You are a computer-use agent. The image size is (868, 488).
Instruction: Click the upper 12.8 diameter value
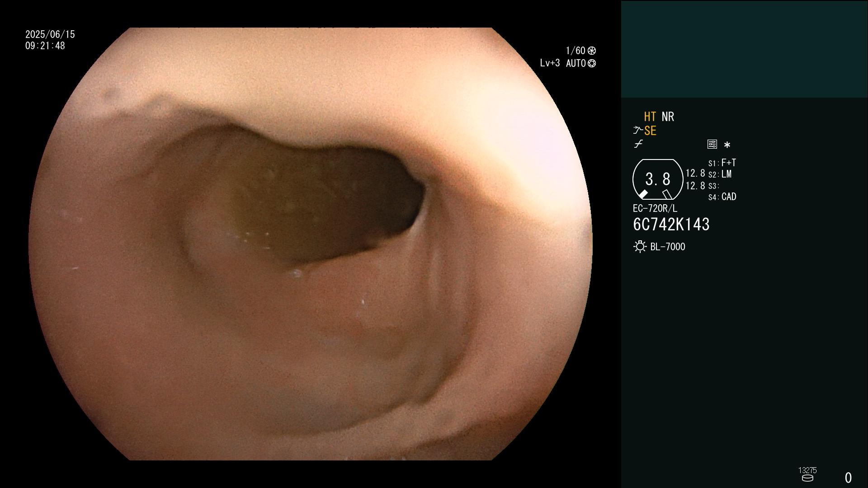[695, 174]
